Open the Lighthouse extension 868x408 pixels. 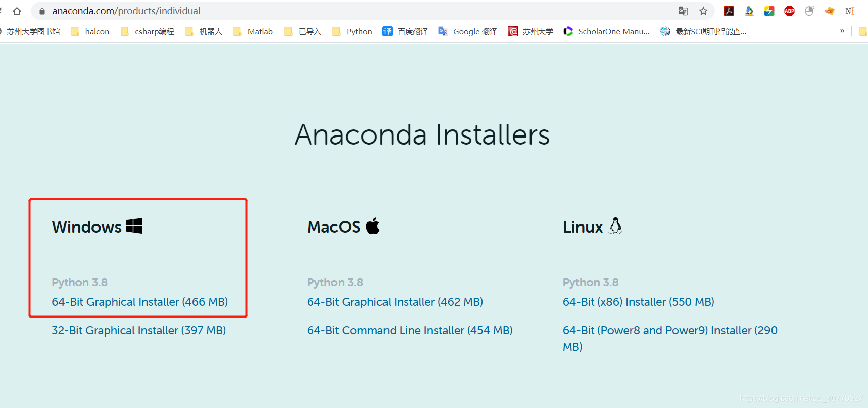769,11
